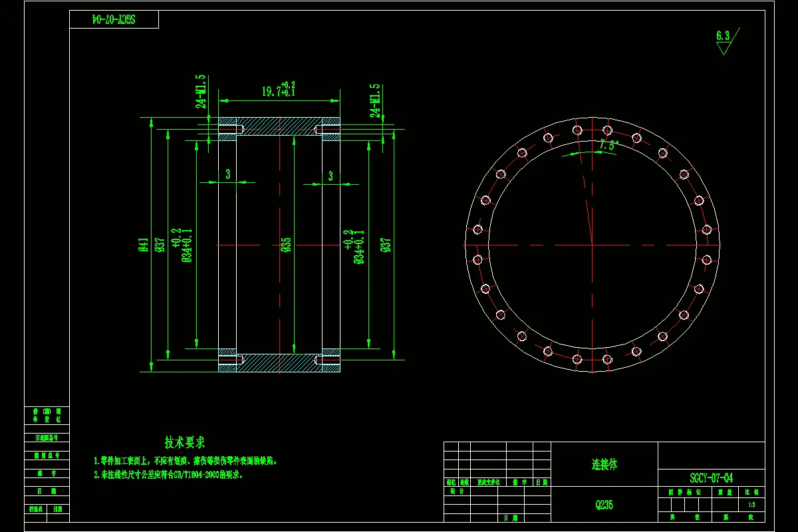
Task: Select the 6.3 surface roughness symbol
Action: pos(726,41)
